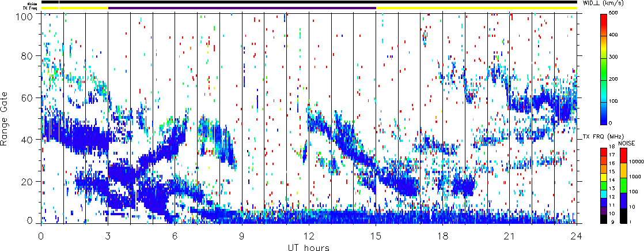The image size is (644, 251).
Task: Click the black swatch on NOISE colorbar
Action: 623,216
